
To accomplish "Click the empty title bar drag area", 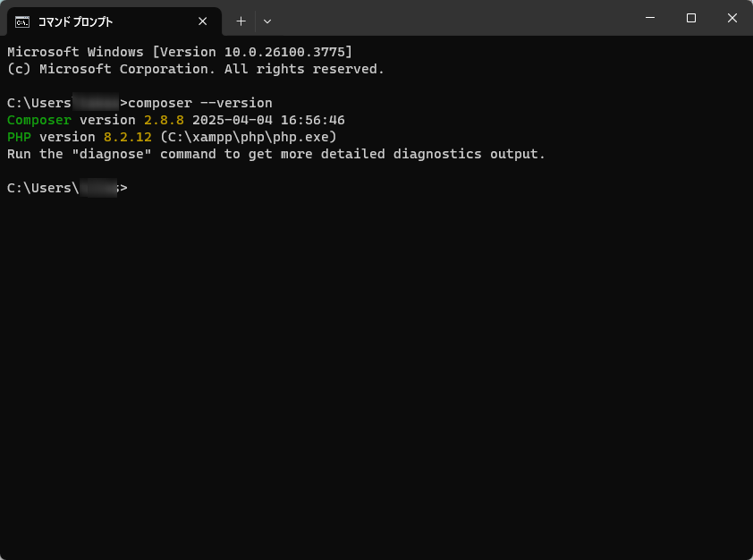I will point(447,18).
